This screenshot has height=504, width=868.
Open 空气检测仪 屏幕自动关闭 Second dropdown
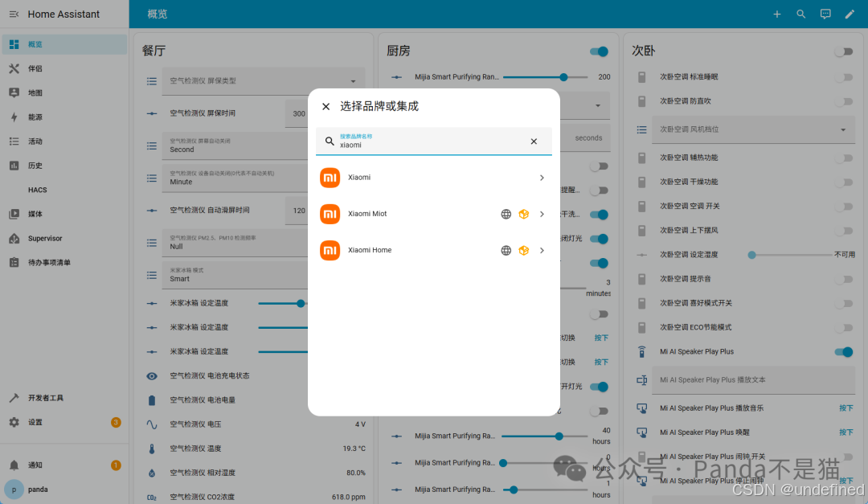[x=235, y=145]
